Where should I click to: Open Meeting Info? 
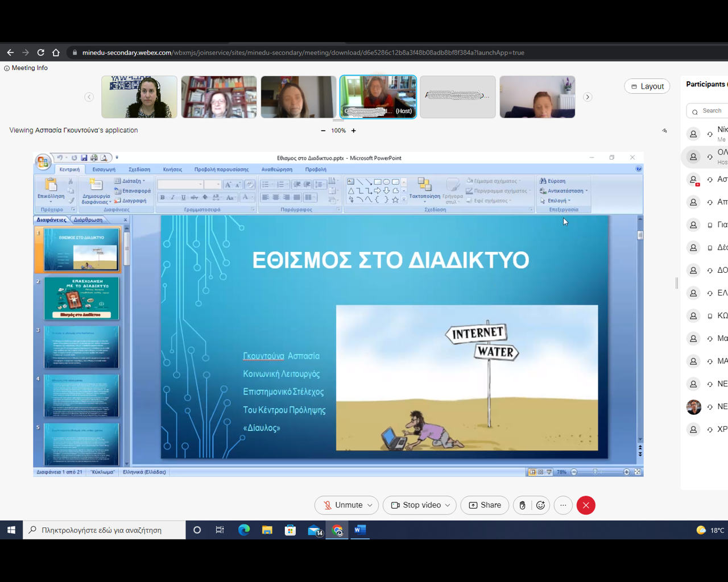click(x=26, y=68)
